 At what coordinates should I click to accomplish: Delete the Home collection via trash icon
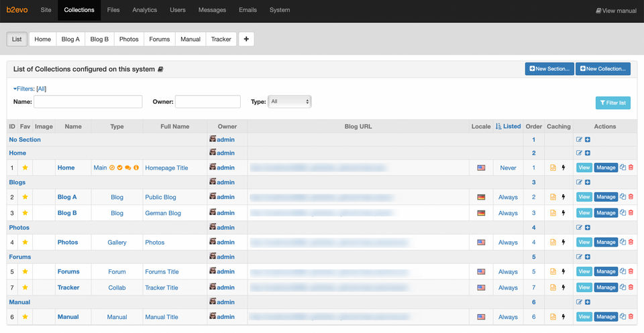(x=631, y=168)
